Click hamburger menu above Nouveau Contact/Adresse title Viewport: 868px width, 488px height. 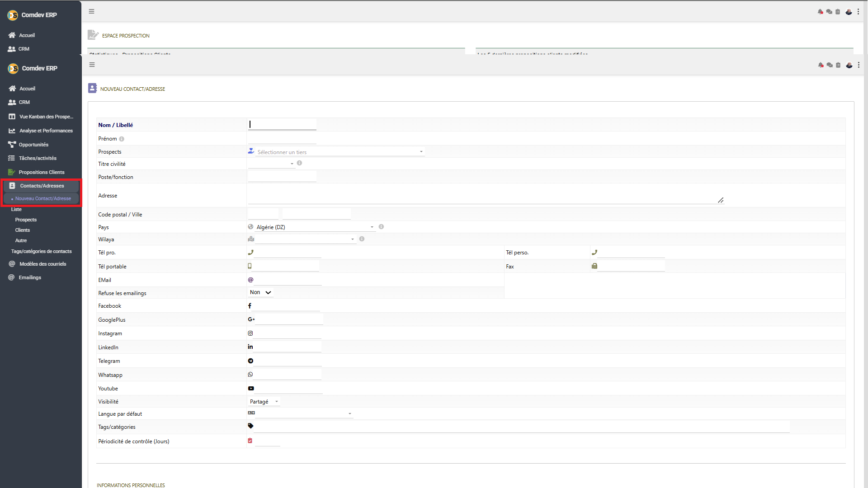(92, 65)
